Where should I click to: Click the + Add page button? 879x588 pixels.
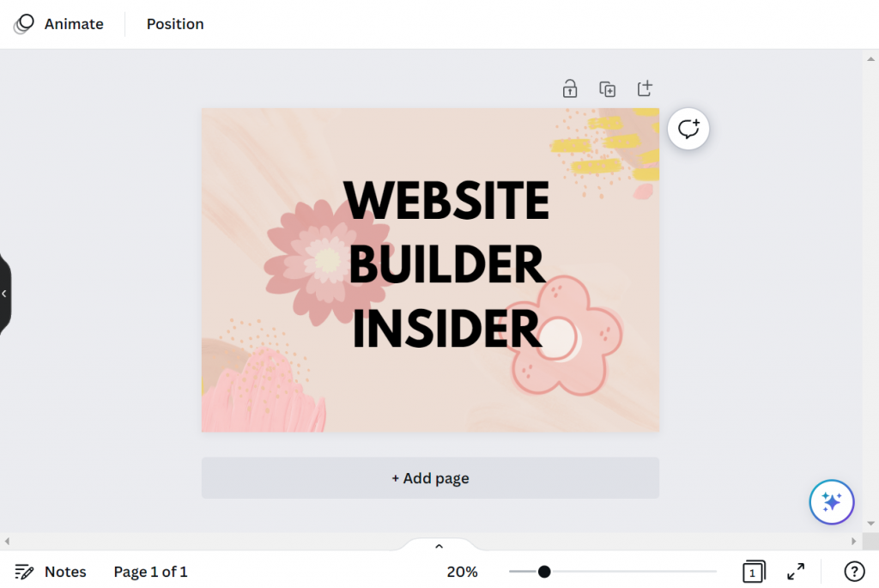(x=431, y=478)
